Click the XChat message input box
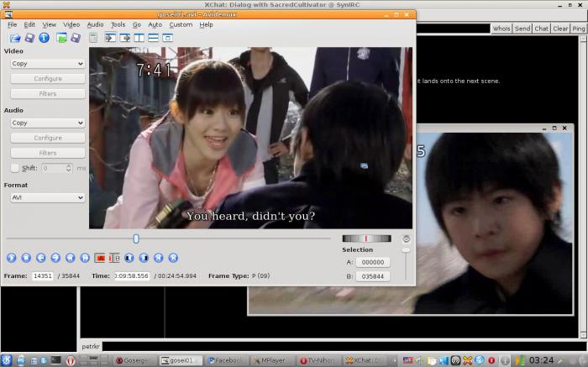The height and width of the screenshot is (367, 588). point(344,346)
